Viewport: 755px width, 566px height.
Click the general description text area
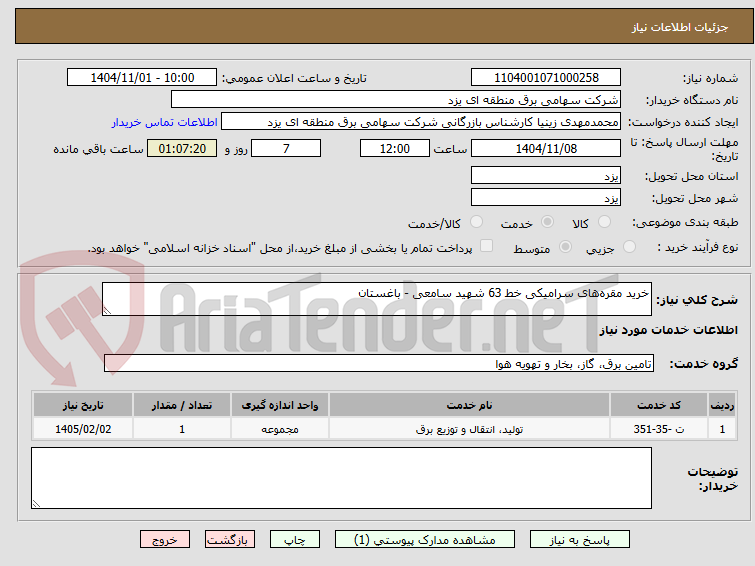(377, 299)
